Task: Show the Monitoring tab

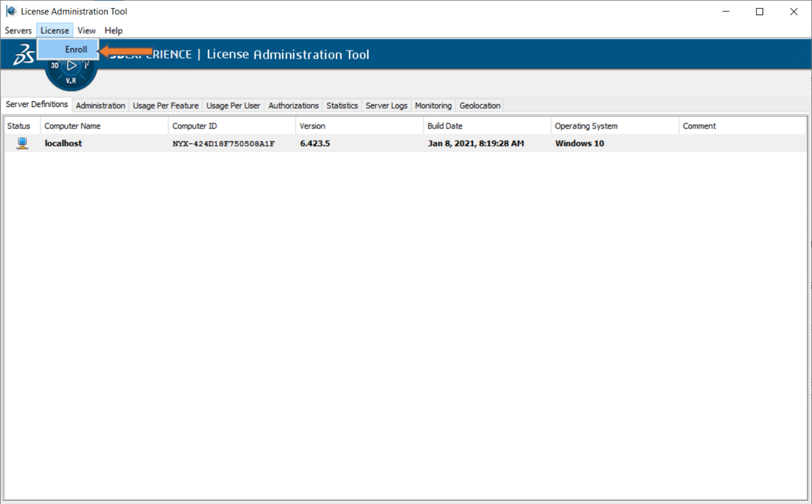Action: point(433,106)
